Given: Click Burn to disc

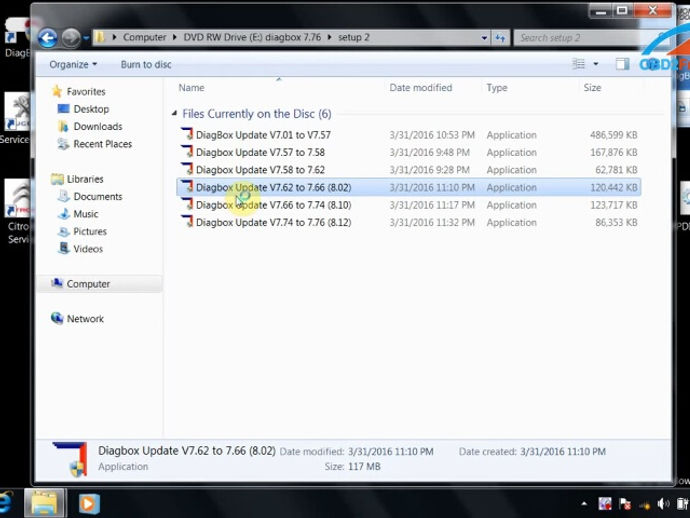Looking at the screenshot, I should [146, 65].
